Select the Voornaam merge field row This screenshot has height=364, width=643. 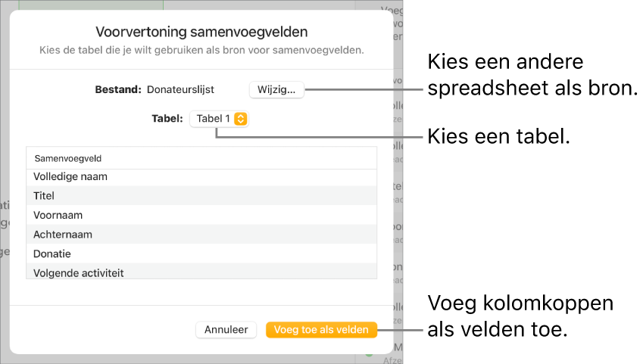click(201, 215)
